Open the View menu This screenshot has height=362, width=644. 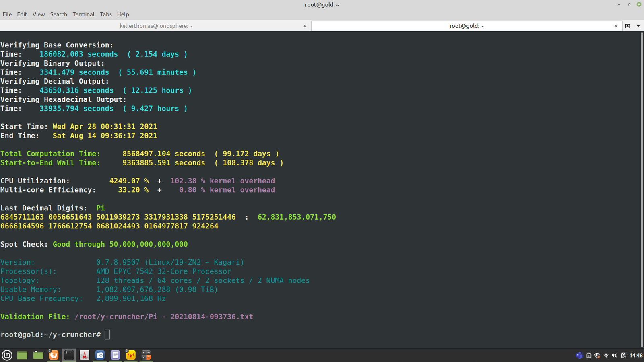click(x=39, y=14)
